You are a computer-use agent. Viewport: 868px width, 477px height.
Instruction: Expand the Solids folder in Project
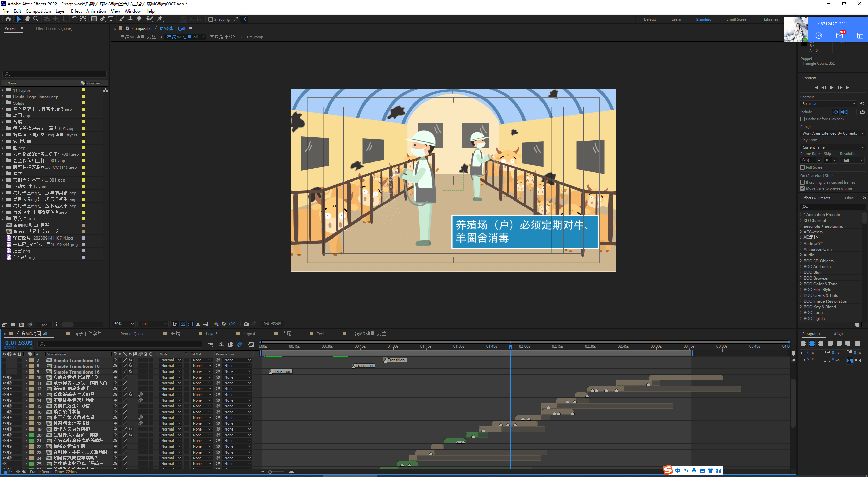tap(3, 103)
